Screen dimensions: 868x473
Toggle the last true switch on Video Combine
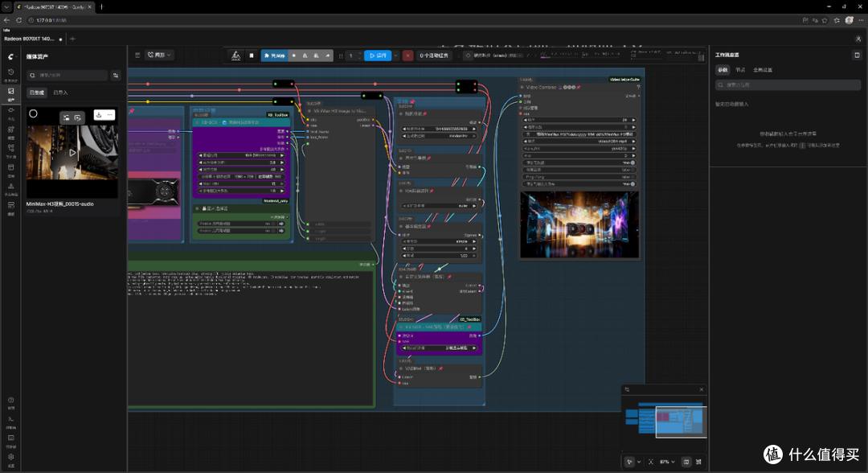click(x=633, y=184)
